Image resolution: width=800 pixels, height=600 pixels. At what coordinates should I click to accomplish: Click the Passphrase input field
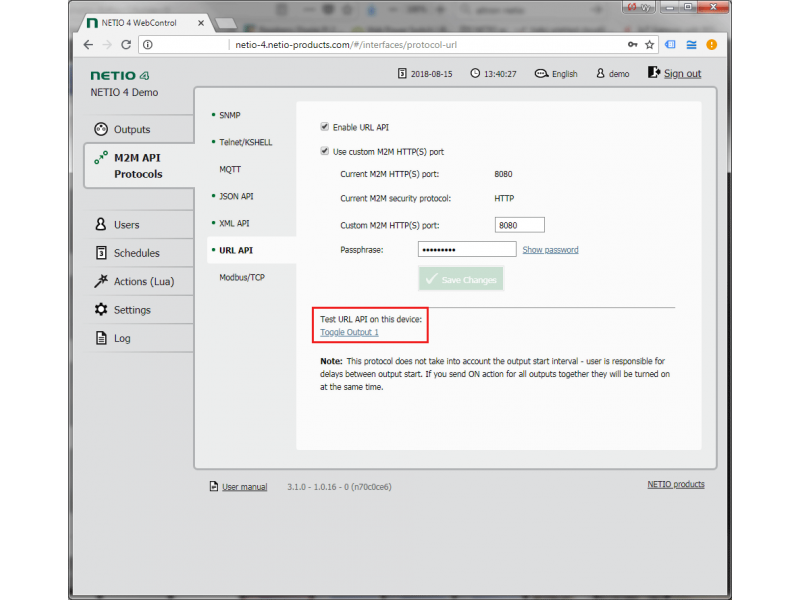coord(467,249)
